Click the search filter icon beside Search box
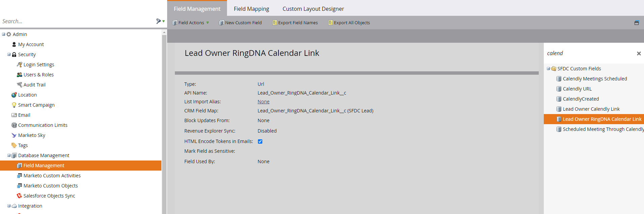The width and height of the screenshot is (644, 214). point(158,21)
